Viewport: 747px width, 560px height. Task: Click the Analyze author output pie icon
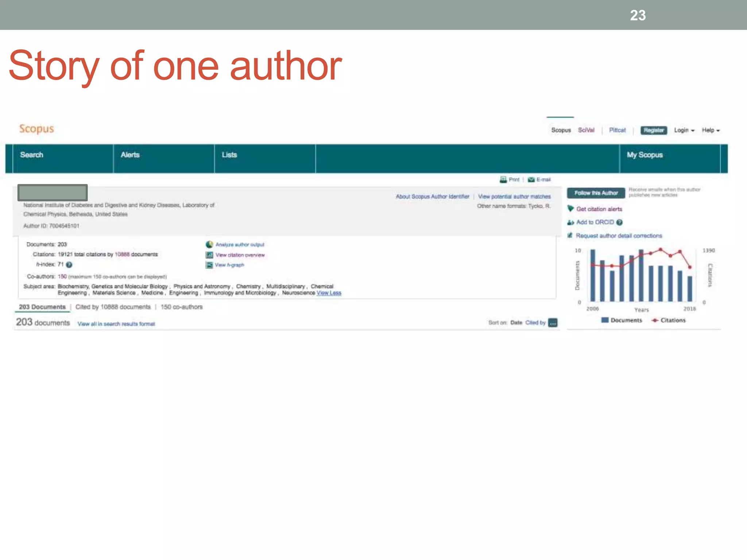(x=209, y=244)
